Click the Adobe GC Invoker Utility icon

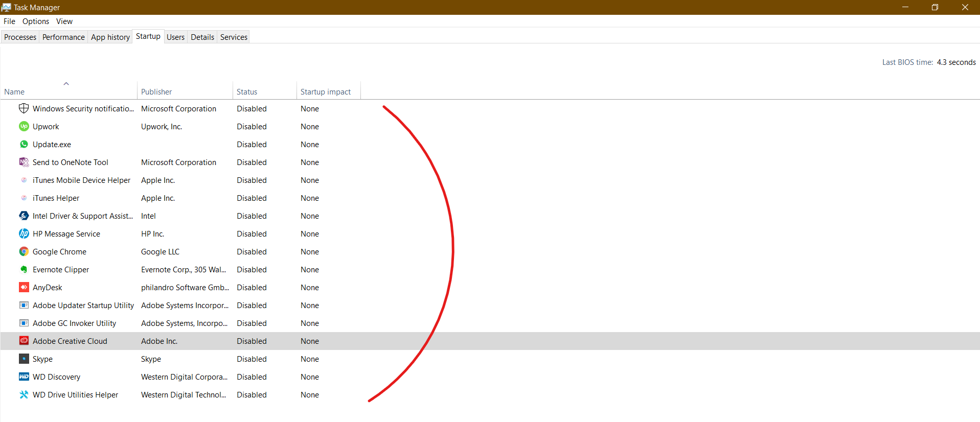[24, 323]
